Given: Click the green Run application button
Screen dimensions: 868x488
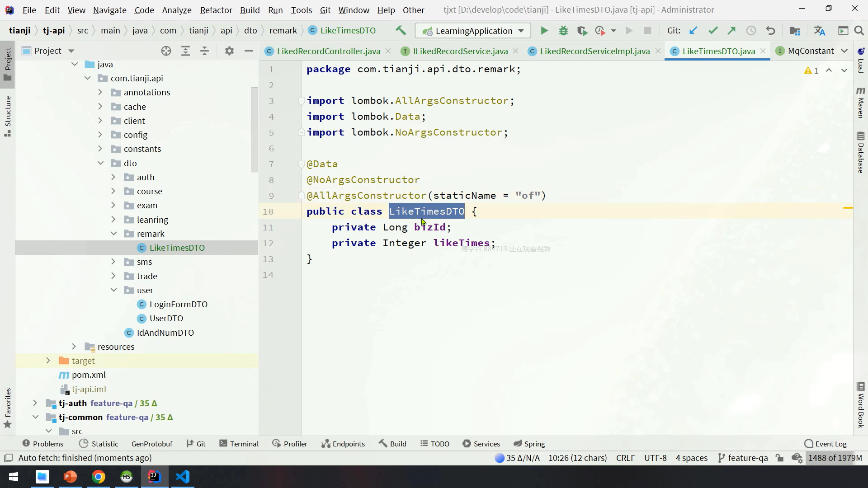Looking at the screenshot, I should tap(544, 31).
